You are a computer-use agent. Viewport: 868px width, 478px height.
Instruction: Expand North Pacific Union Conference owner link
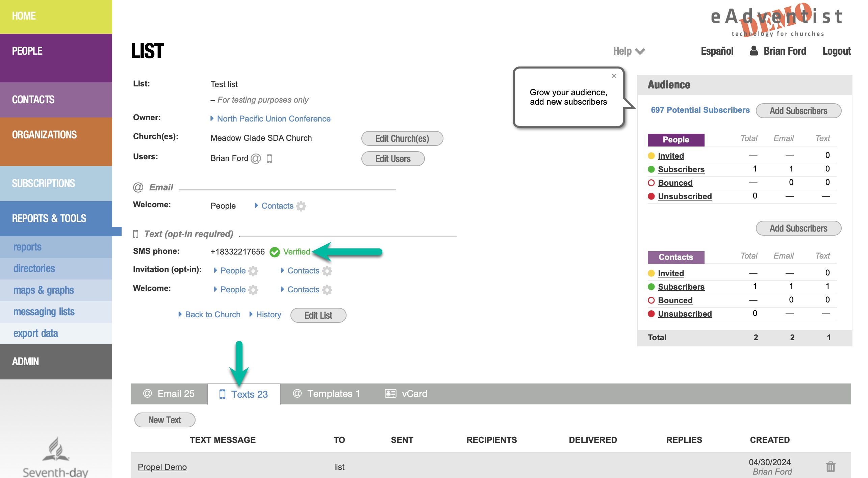274,118
